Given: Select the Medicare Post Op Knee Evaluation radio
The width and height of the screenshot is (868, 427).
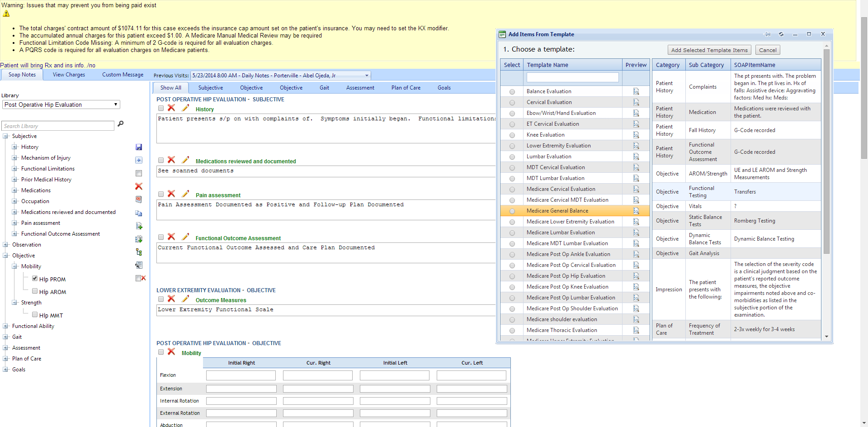Looking at the screenshot, I should 512,287.
